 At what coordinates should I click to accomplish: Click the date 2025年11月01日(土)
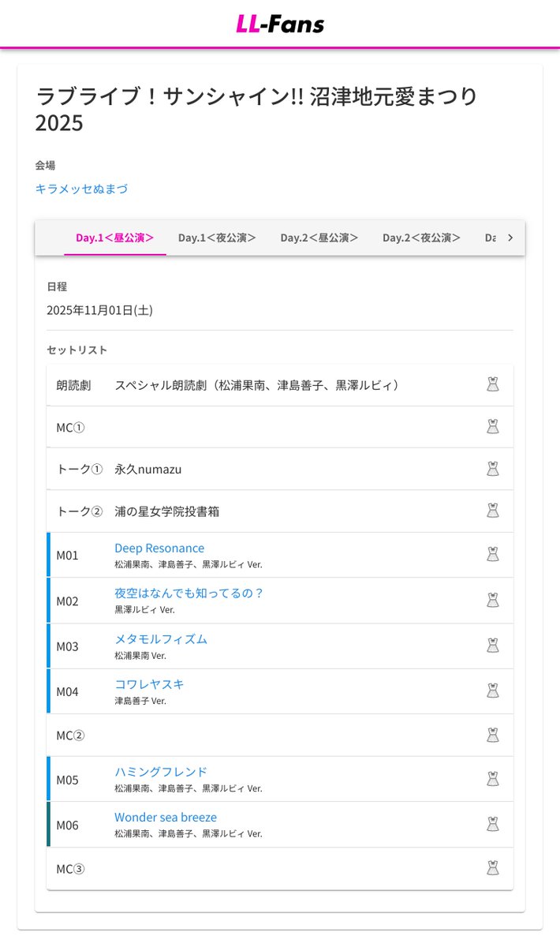99,310
